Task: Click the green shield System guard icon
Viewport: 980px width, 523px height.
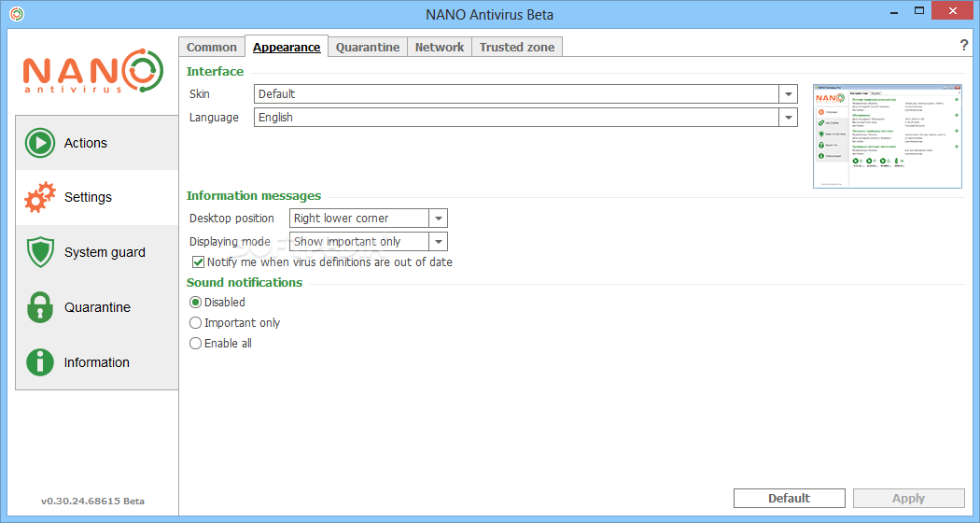Action: (40, 252)
